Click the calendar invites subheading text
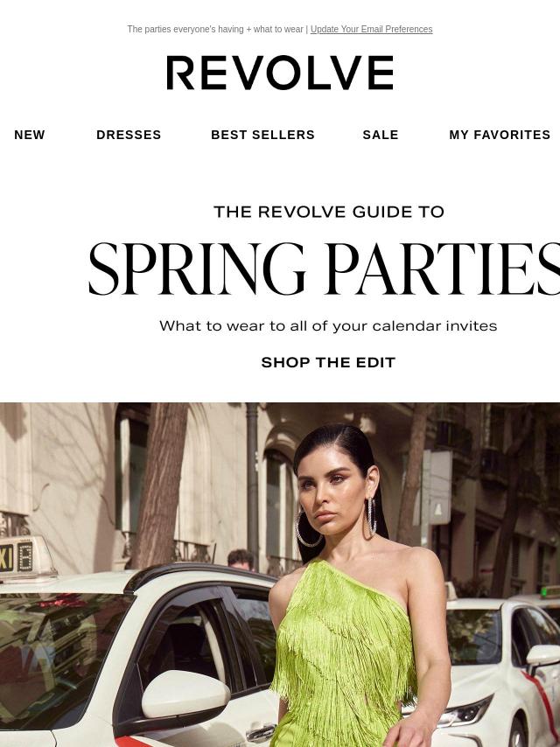This screenshot has height=747, width=560. (328, 326)
